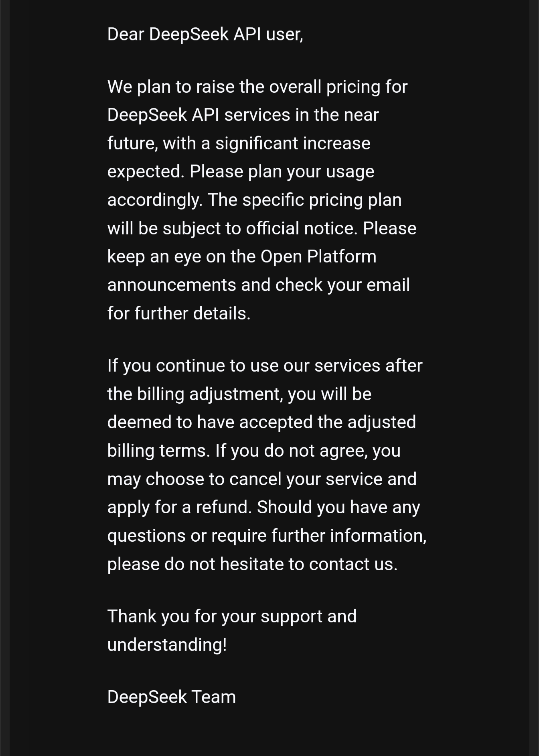Click the line 'We plan to raise the overall pricing for'
539x756 pixels.
tap(257, 87)
